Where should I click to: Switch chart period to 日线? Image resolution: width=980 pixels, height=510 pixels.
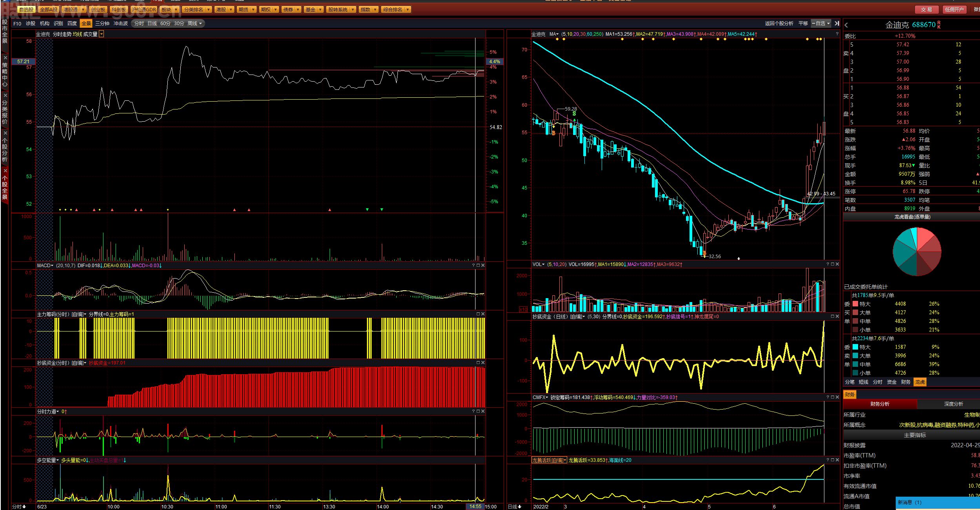(152, 24)
